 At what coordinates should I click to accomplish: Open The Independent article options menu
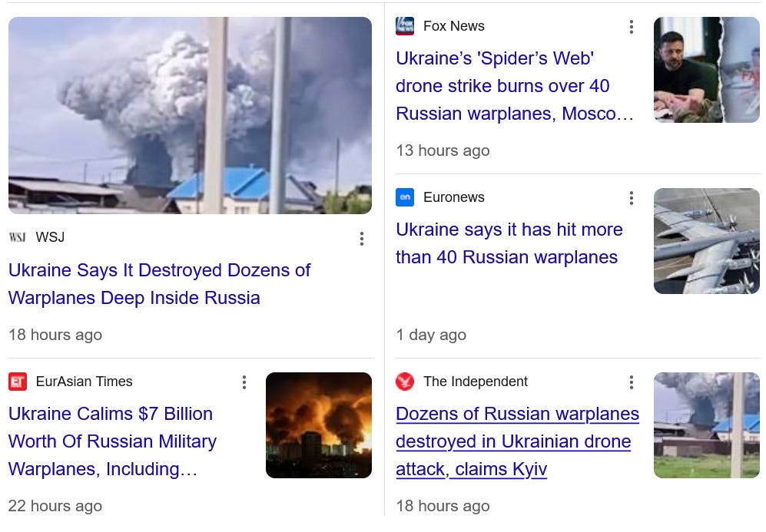632,382
